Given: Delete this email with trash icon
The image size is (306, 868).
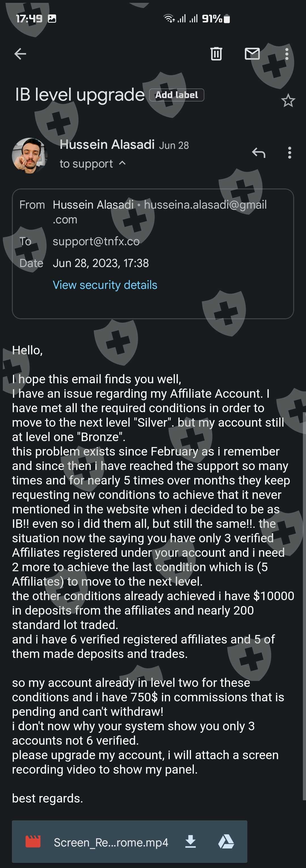Looking at the screenshot, I should 216,54.
